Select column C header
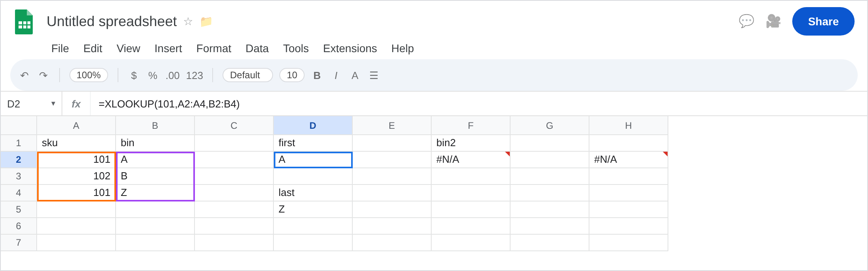 click(234, 126)
